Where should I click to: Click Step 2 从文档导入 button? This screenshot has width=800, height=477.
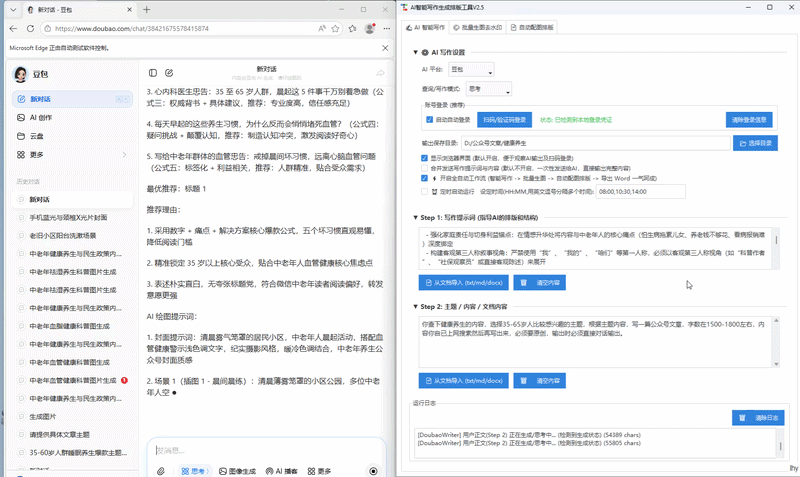464,381
